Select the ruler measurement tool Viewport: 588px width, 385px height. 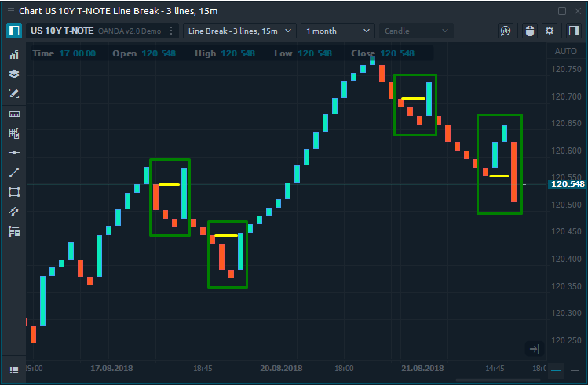pos(13,114)
